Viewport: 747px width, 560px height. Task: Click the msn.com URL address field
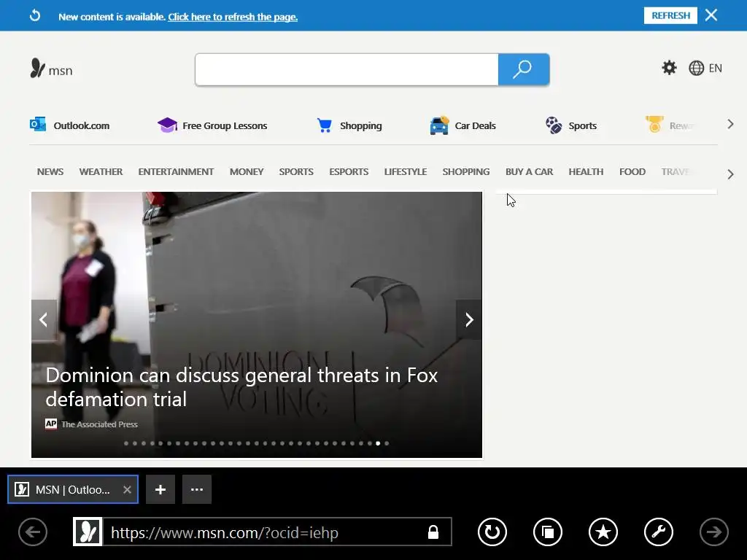[264, 532]
